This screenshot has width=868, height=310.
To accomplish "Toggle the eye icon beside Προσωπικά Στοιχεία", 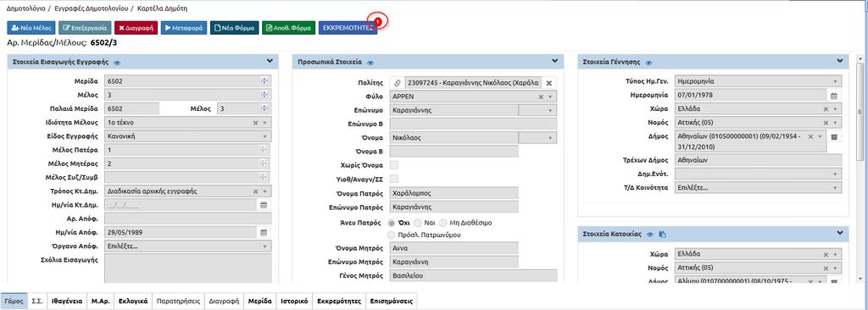I will [x=370, y=63].
